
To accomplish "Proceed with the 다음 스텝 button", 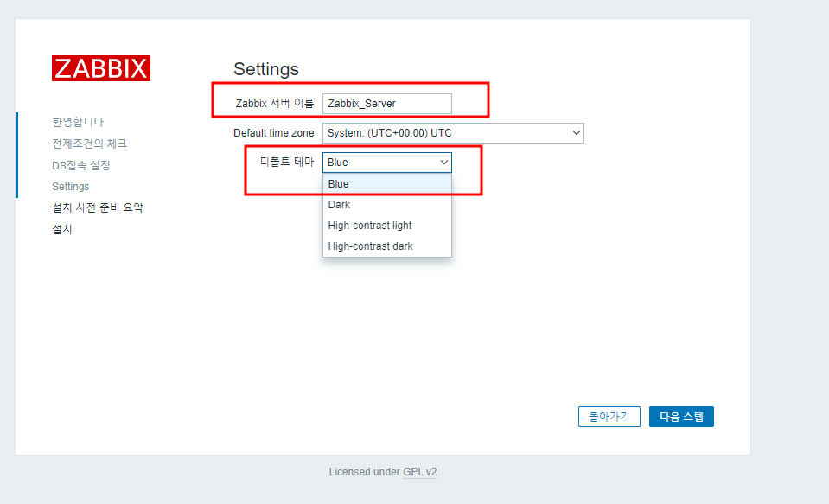I will 681,417.
